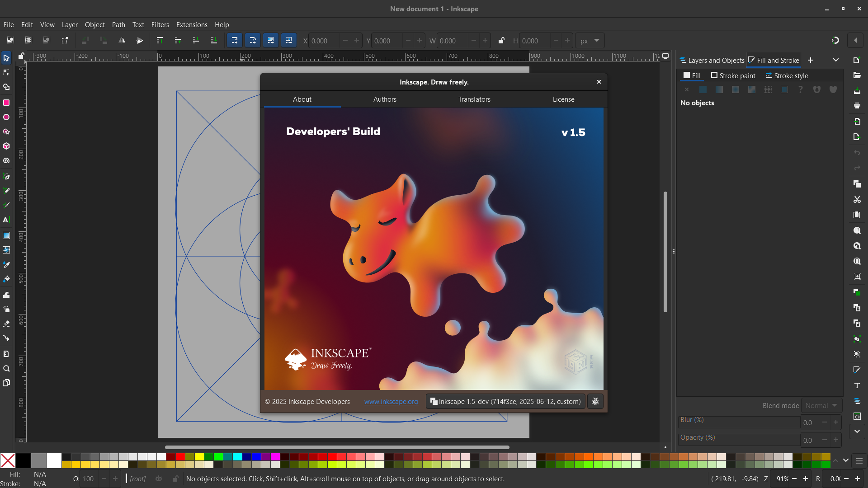
Task: Open the Filters menu
Action: (160, 25)
